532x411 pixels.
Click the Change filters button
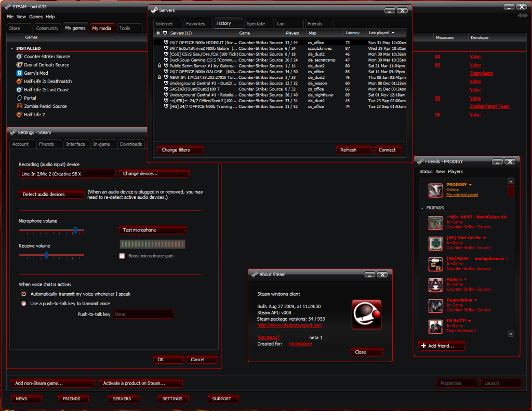pyautogui.click(x=180, y=150)
